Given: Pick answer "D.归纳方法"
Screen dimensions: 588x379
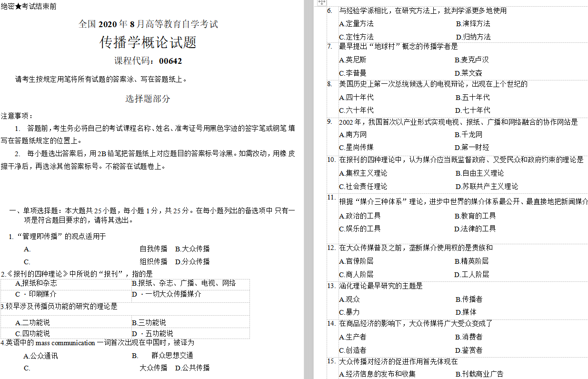Looking at the screenshot, I should [473, 37].
